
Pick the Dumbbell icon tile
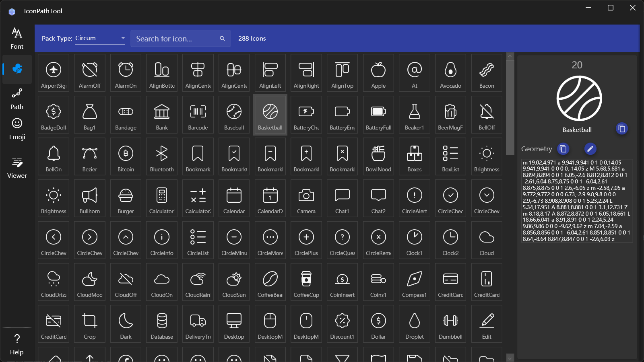click(x=450, y=324)
